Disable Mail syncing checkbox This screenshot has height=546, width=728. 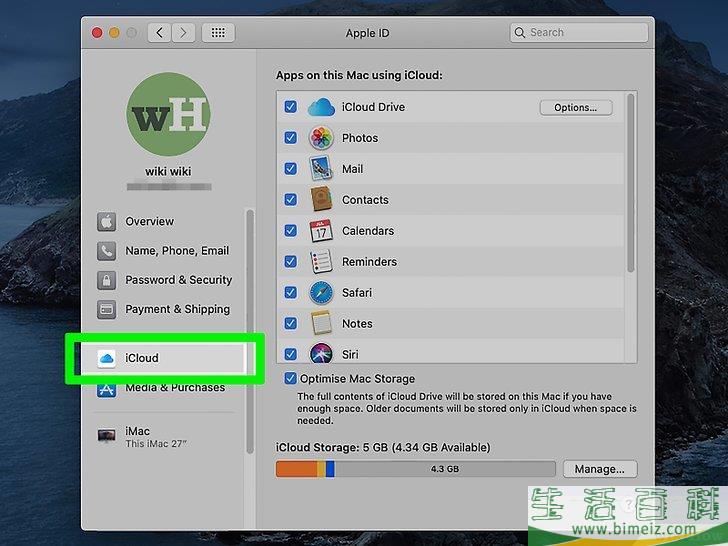290,169
